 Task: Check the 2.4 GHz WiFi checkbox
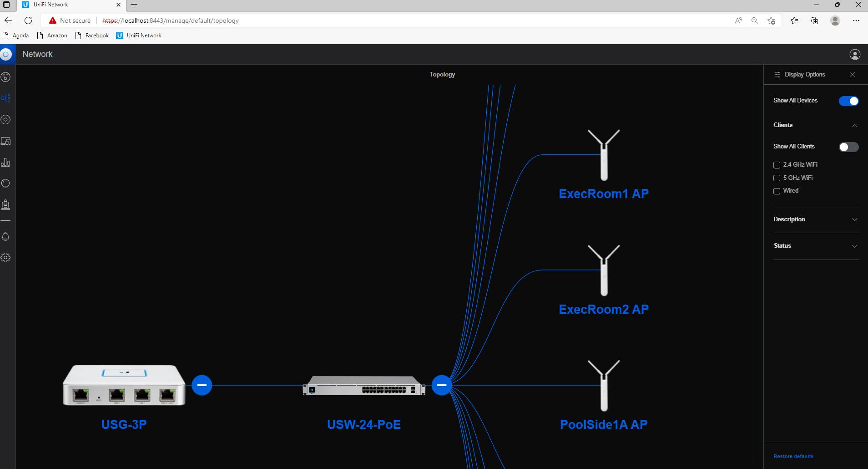(777, 165)
